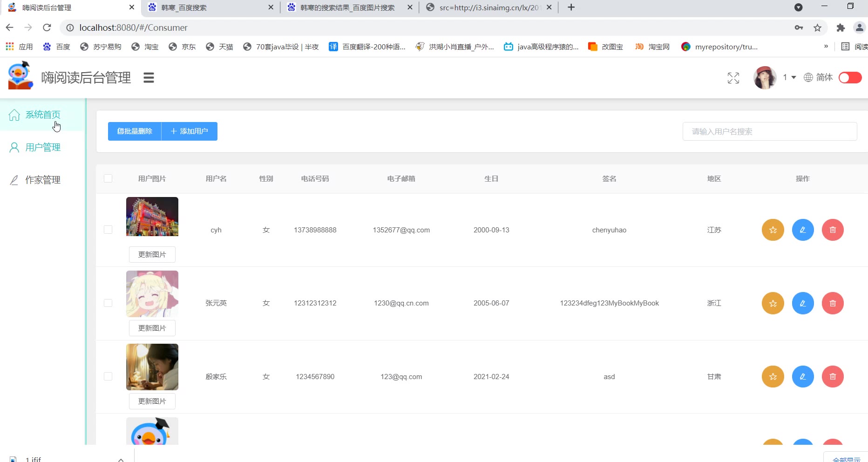868x462 pixels.
Task: Open 简体 language selector
Action: (824, 77)
